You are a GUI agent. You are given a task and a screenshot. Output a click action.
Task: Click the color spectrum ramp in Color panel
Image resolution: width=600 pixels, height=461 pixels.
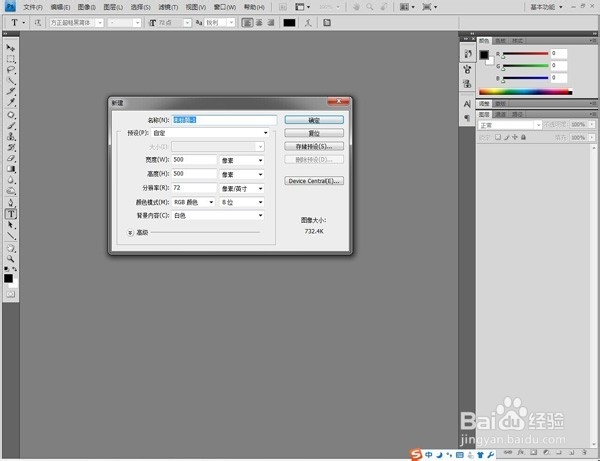click(x=526, y=92)
